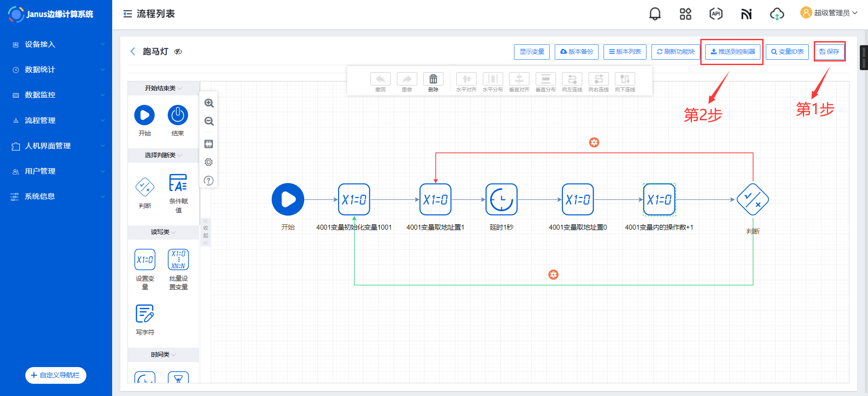Click the zoom in magnifier icon
Image resolution: width=868 pixels, height=396 pixels.
coord(209,103)
